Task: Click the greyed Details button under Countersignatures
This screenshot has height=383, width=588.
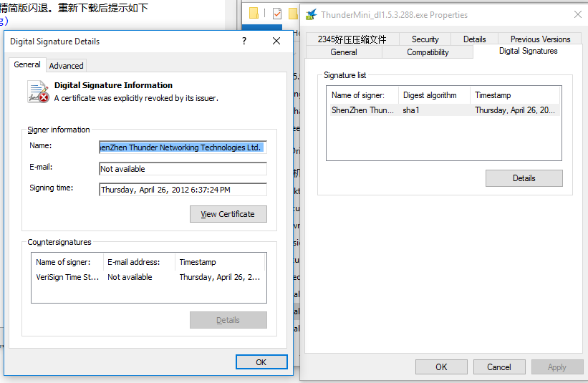Action: pyautogui.click(x=228, y=320)
